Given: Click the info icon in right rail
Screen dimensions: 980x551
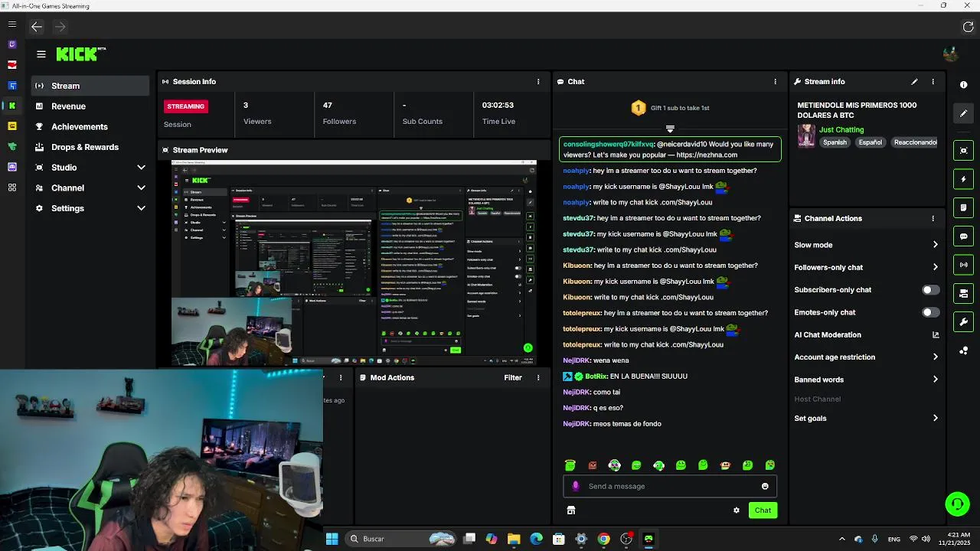Looking at the screenshot, I should [x=964, y=85].
